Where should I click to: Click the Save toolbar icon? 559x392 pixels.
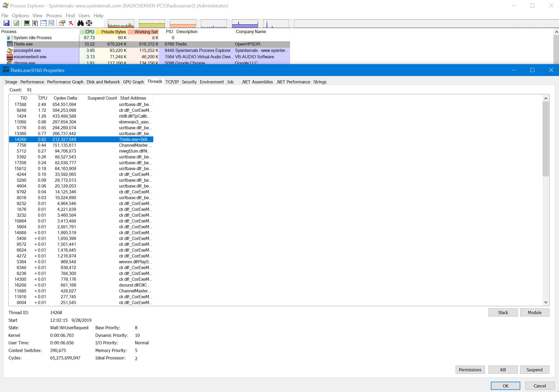6,23
